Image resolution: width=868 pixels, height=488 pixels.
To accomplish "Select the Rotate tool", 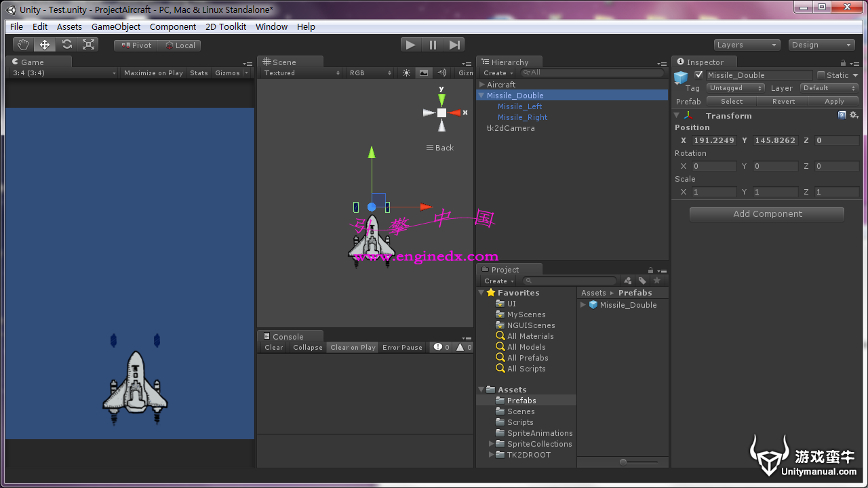I will [66, 45].
